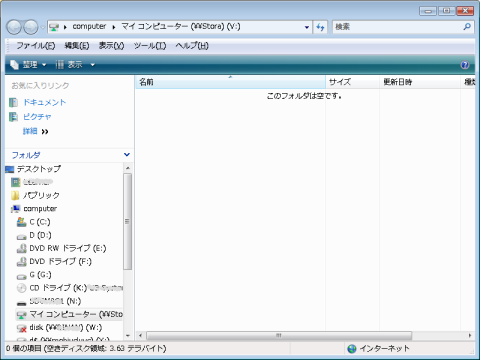Maximize the Explorer window
The image size is (480, 360).
[x=446, y=11]
